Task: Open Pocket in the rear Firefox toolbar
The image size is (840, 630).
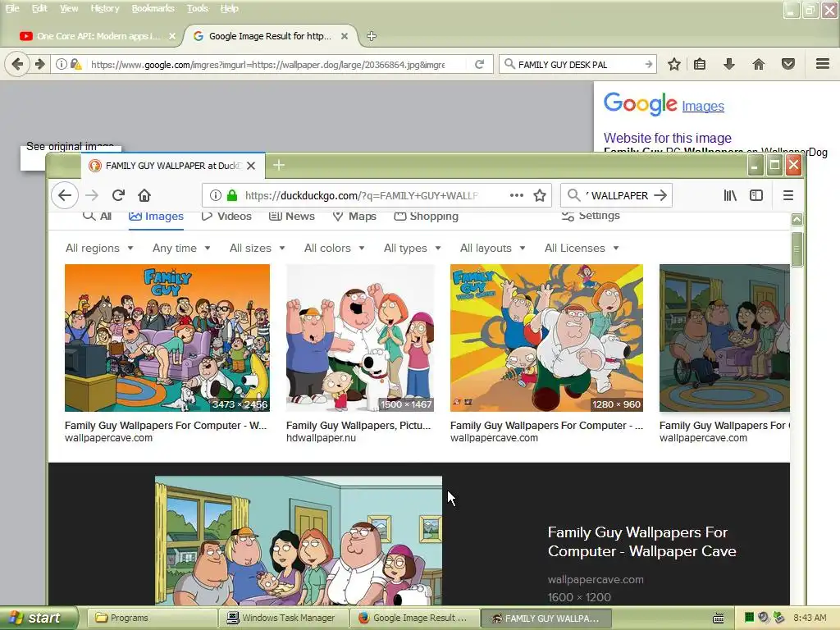Action: (x=787, y=64)
